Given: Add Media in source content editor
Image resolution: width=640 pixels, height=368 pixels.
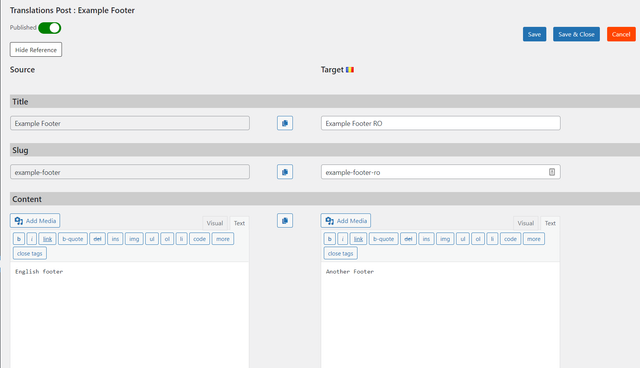Looking at the screenshot, I should (x=35, y=221).
